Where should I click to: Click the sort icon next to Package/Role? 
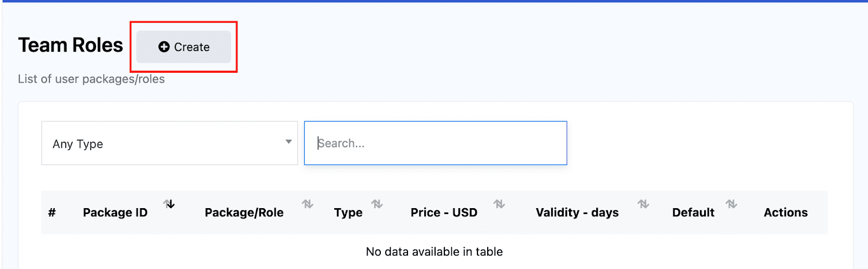(x=308, y=204)
